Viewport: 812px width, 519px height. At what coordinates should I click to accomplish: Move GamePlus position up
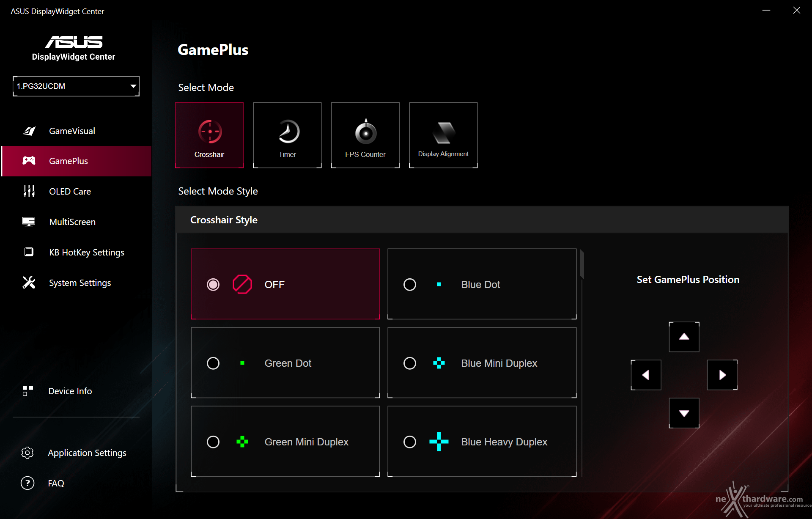click(684, 337)
